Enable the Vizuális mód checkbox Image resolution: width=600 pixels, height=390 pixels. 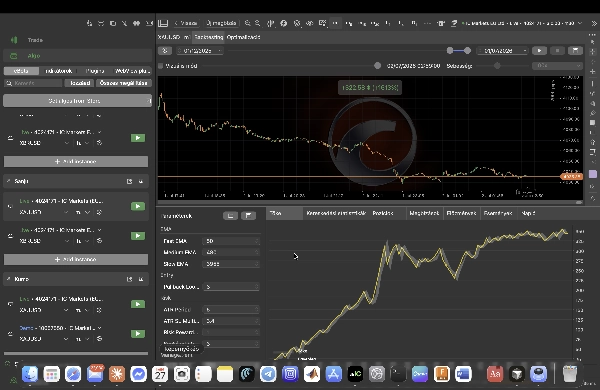coord(161,66)
